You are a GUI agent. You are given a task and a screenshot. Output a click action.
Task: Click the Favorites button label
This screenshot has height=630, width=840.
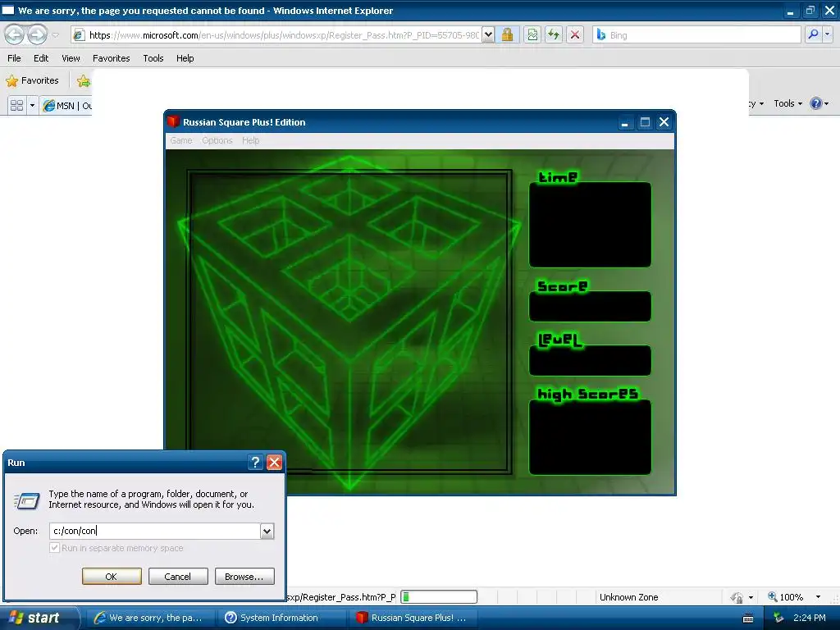39,81
